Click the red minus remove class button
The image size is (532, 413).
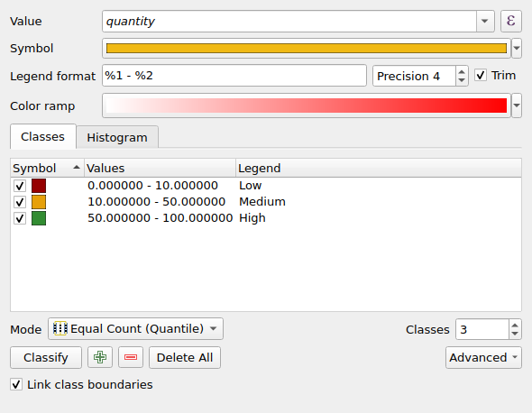click(131, 357)
